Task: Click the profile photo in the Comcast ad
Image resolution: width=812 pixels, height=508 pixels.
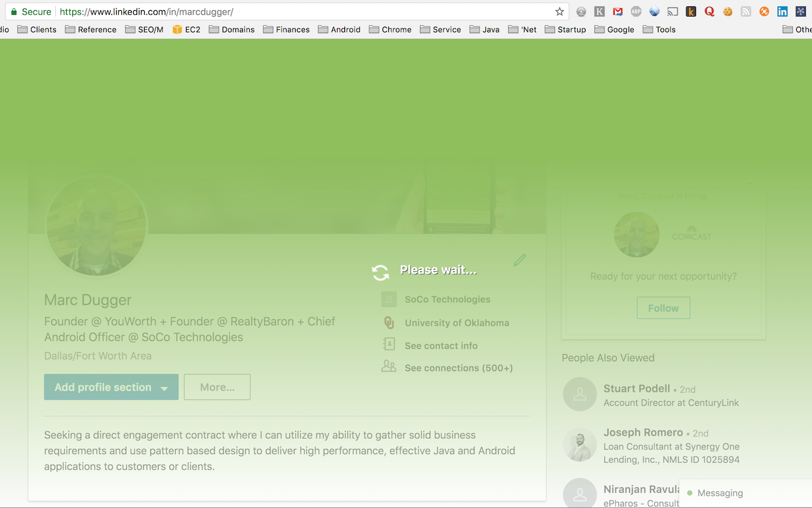Action: [x=637, y=234]
